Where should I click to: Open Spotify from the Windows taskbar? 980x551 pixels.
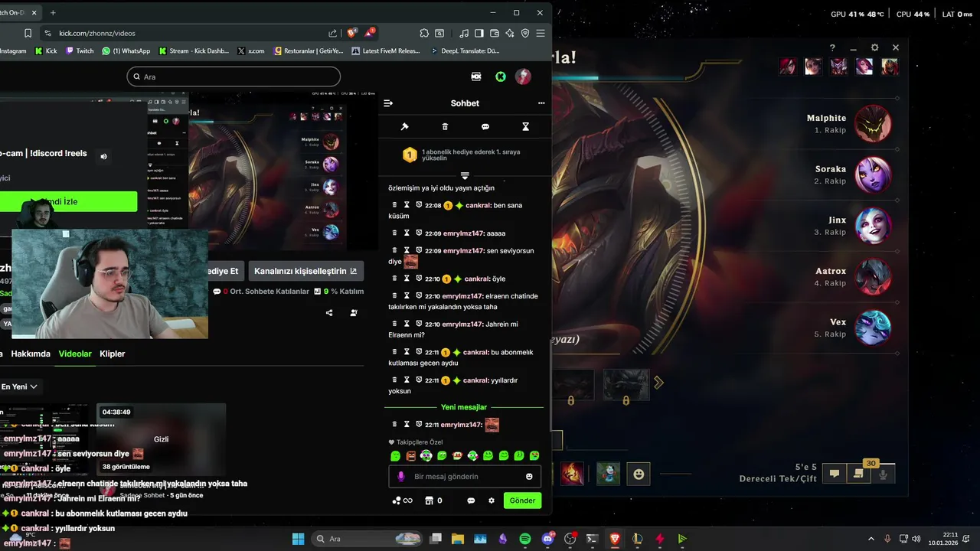(525, 539)
